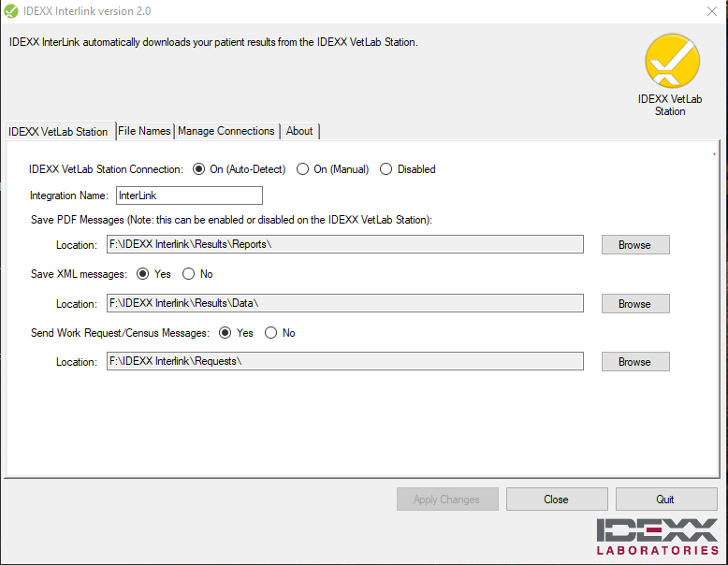
Task: Click the Integration Name input field
Action: click(189, 196)
